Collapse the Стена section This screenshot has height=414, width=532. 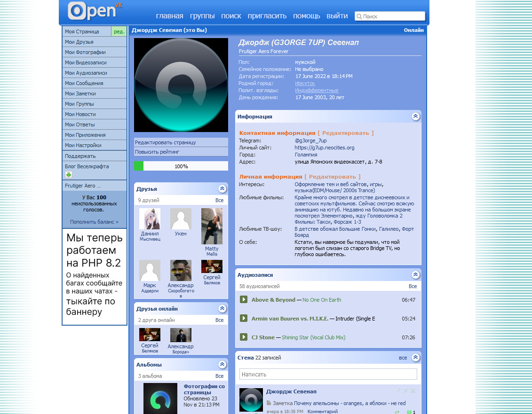point(416,358)
